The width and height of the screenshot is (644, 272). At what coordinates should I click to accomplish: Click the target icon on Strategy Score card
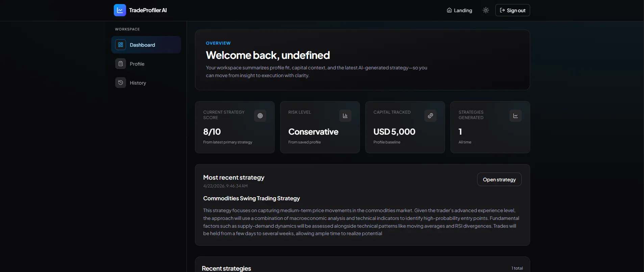pos(260,116)
